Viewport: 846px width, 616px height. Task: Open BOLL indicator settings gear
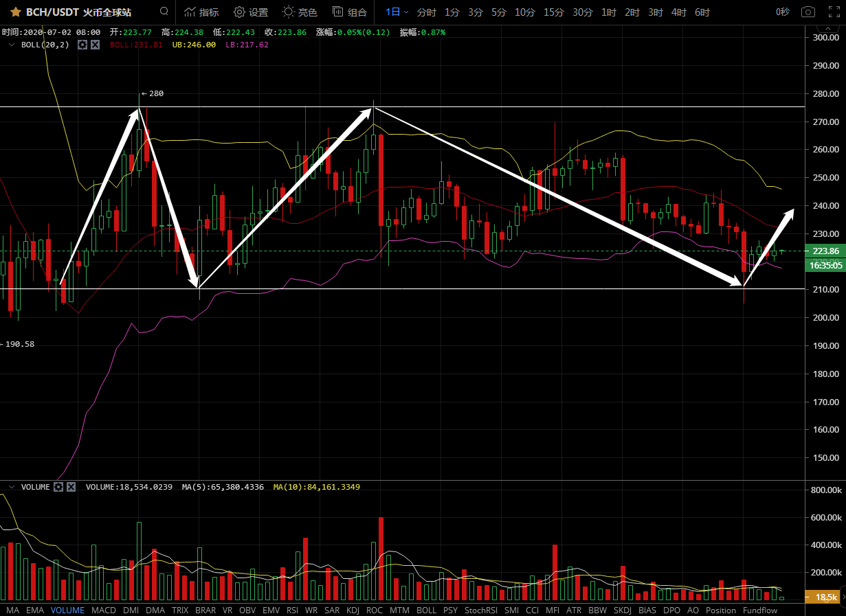pos(82,45)
